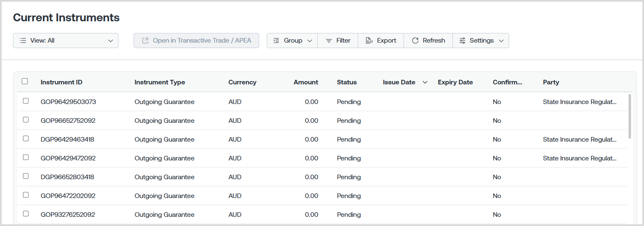Screen dimensions: 644x226
Task: Select instrument ID GOP96472202092
Action: coord(68,196)
